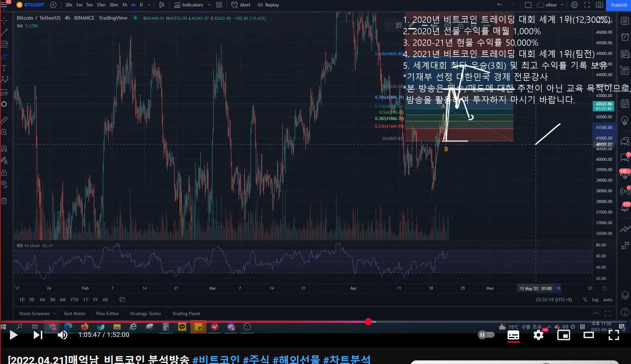Toggle hide all drawings eye icon
Viewport: 631px width, 364px height.
(4, 184)
